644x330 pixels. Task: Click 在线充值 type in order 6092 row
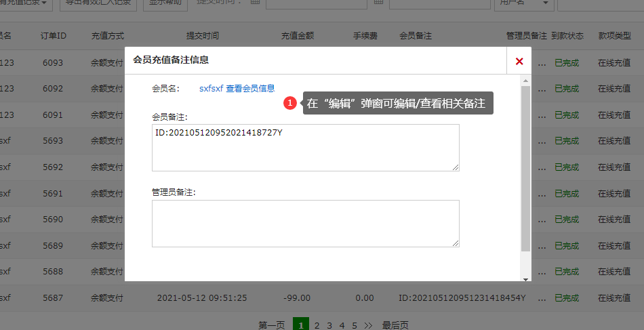[x=614, y=89]
